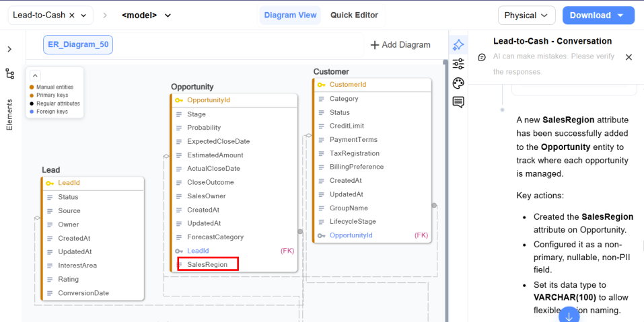The image size is (644, 322).
Task: Click the CustomerId primary key icon
Action: click(321, 85)
